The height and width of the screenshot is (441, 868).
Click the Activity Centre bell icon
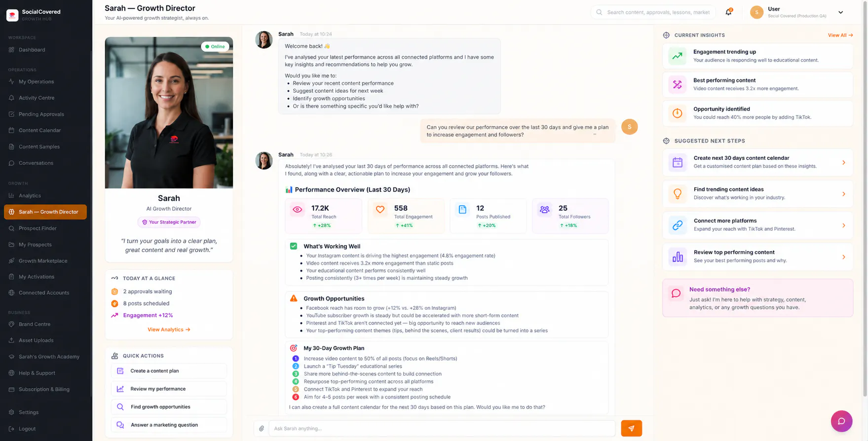[11, 98]
